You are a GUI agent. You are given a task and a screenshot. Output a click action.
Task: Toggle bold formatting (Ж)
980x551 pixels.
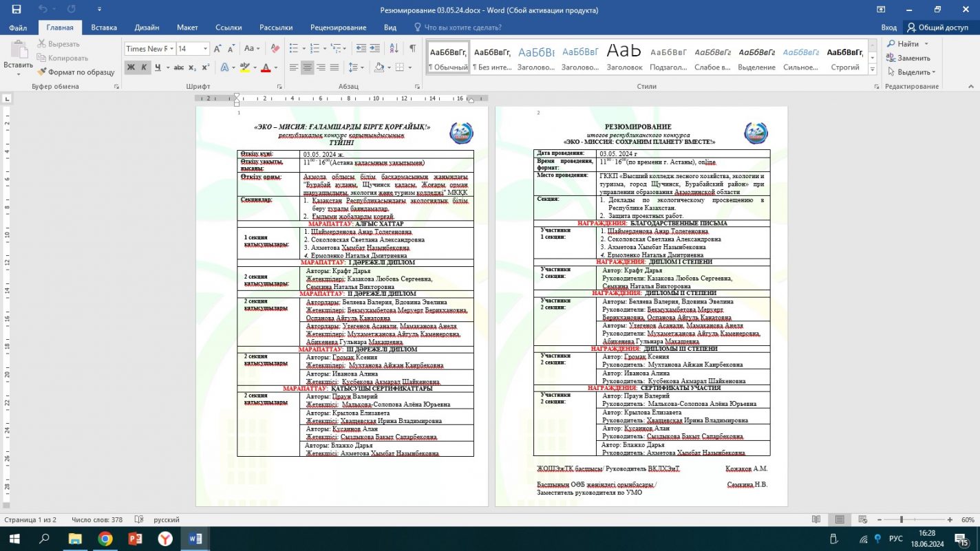pyautogui.click(x=131, y=67)
